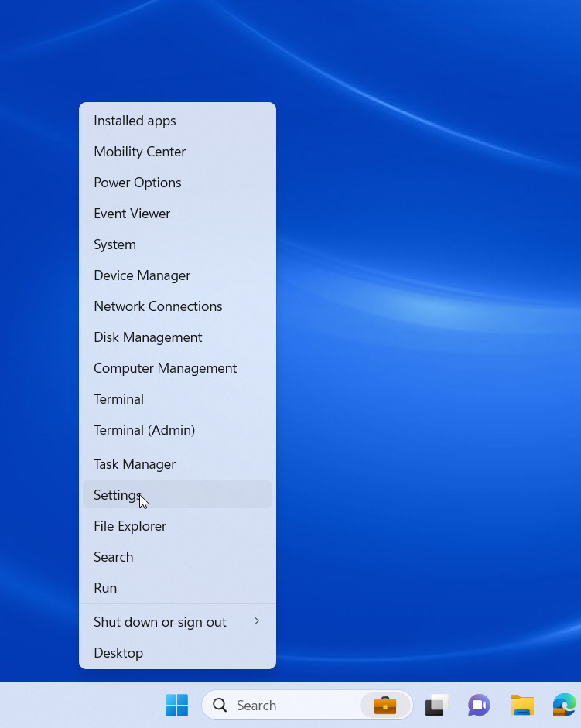Launch Device Manager
The image size is (581, 728).
click(142, 275)
